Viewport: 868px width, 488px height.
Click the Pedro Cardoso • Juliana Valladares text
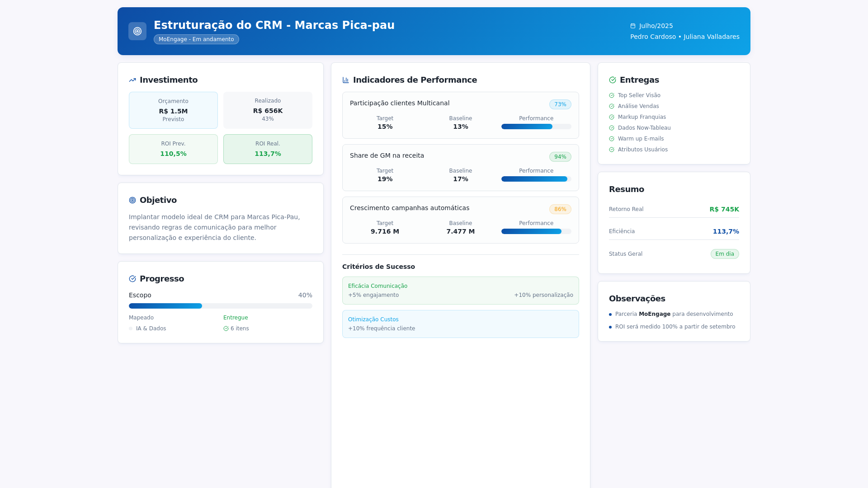(x=685, y=37)
